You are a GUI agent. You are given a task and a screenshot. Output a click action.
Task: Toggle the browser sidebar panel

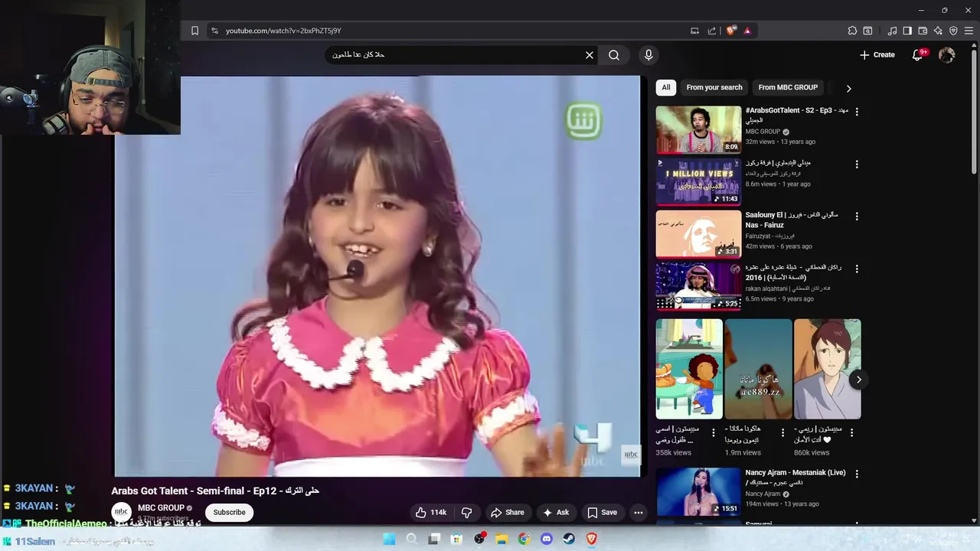point(907,31)
